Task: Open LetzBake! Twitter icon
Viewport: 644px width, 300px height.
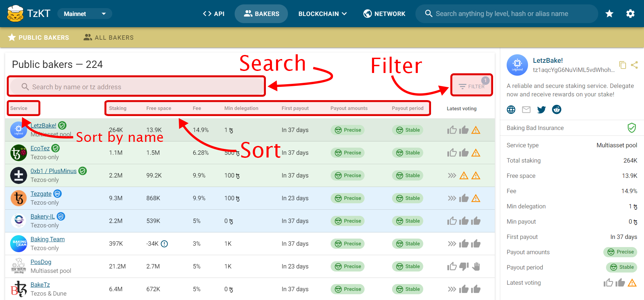Action: click(542, 110)
